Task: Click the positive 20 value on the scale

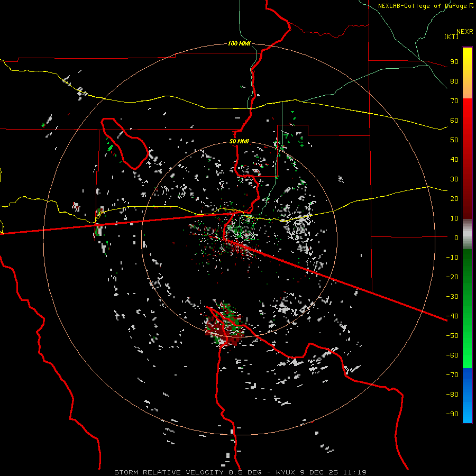Action: tap(454, 198)
